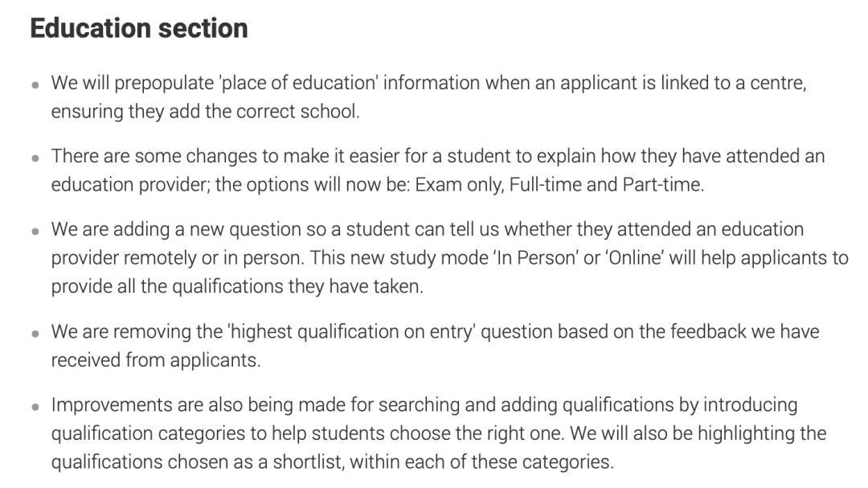
Task: Click the 'Education section' heading
Action: pos(139,28)
